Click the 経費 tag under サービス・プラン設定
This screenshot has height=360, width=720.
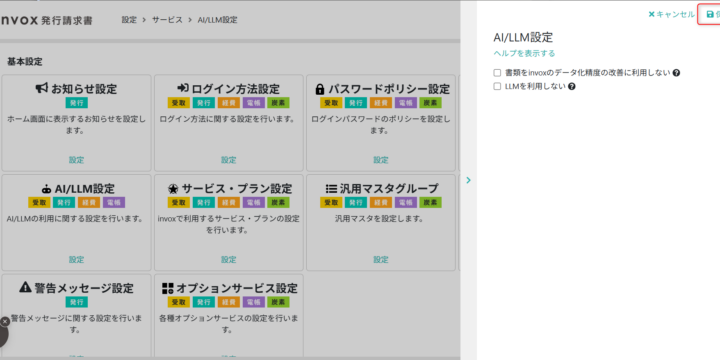228,202
